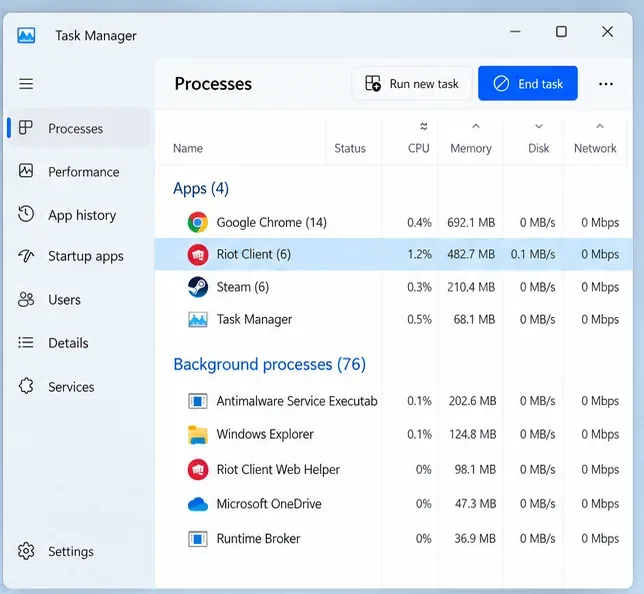644x594 pixels.
Task: Click the Services puzzle icon
Action: [x=26, y=386]
